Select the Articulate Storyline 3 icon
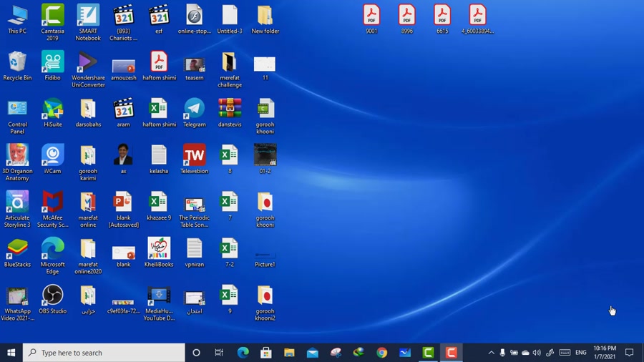The width and height of the screenshot is (644, 362). (17, 202)
